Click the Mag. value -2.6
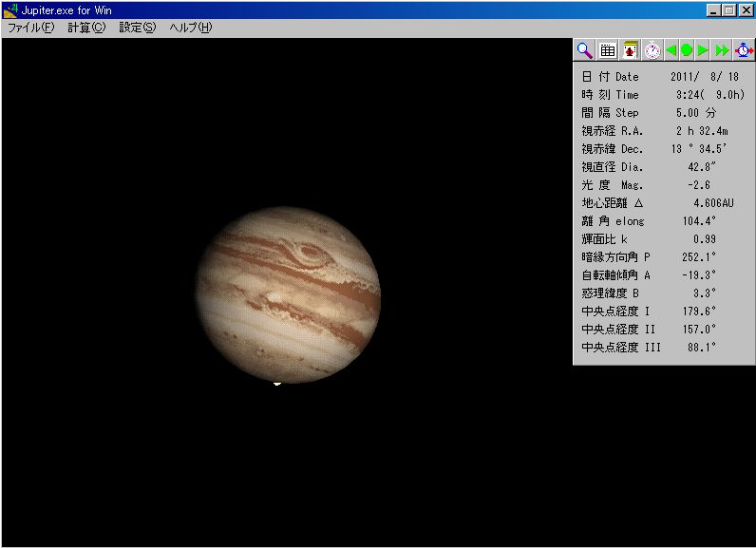 coord(699,184)
